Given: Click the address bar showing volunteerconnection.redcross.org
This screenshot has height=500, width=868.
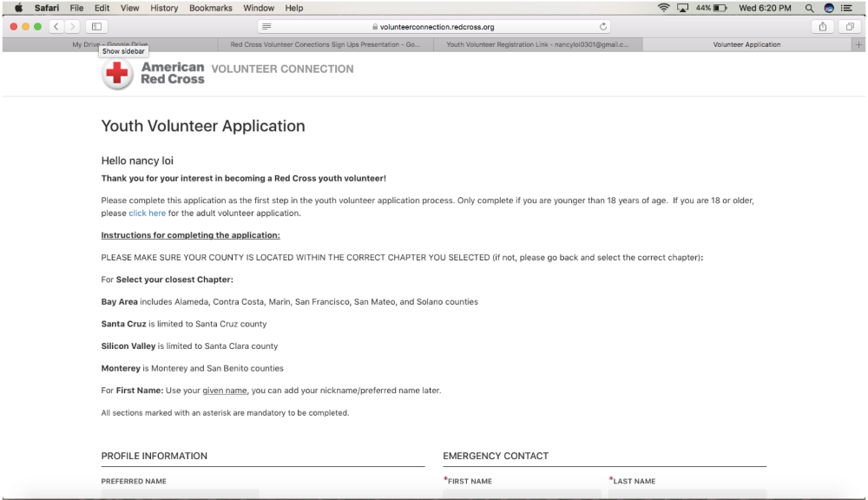Looking at the screenshot, I should coord(434,26).
